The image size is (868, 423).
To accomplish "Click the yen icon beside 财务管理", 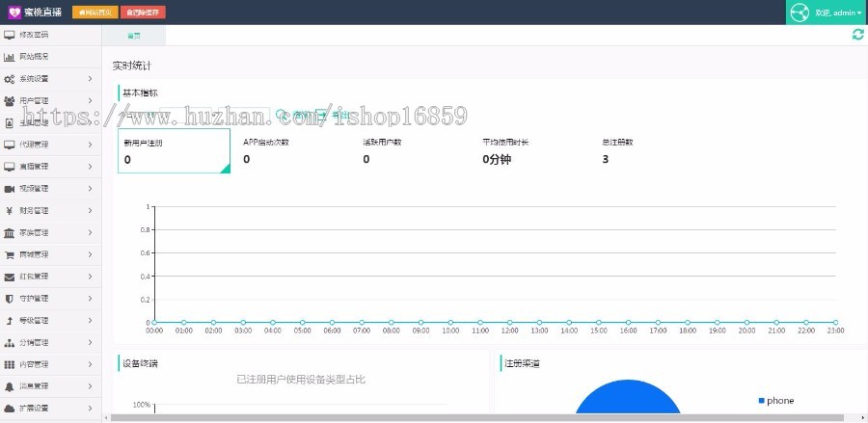I will (x=10, y=211).
